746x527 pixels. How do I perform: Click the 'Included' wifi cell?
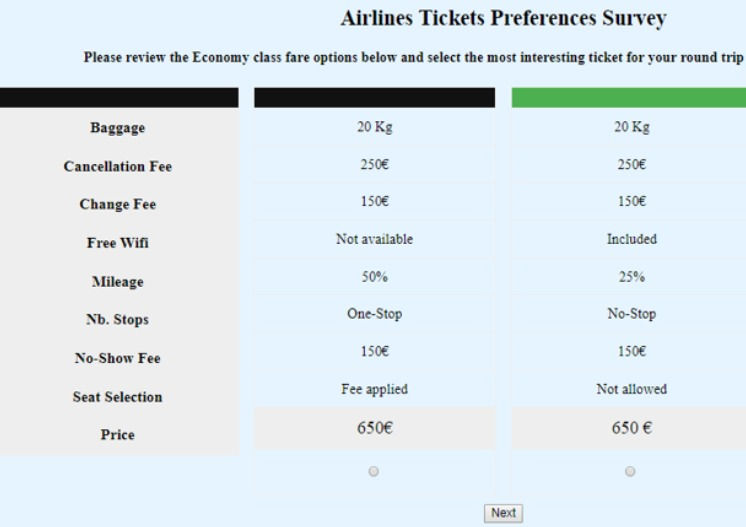point(630,240)
